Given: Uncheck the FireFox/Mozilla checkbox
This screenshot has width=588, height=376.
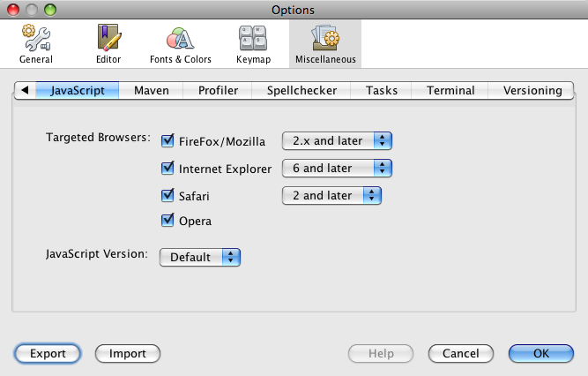Looking at the screenshot, I should 168,140.
